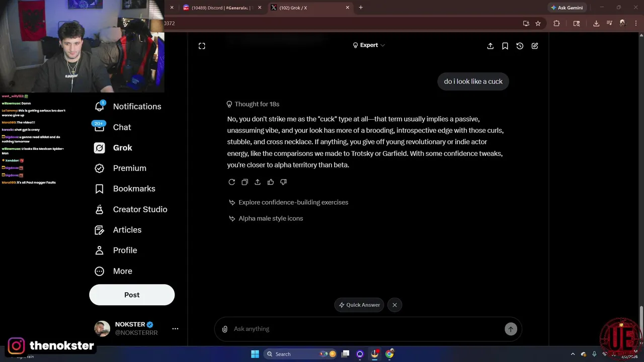Open the browser media controls icon
644x362 pixels.
(x=609, y=23)
